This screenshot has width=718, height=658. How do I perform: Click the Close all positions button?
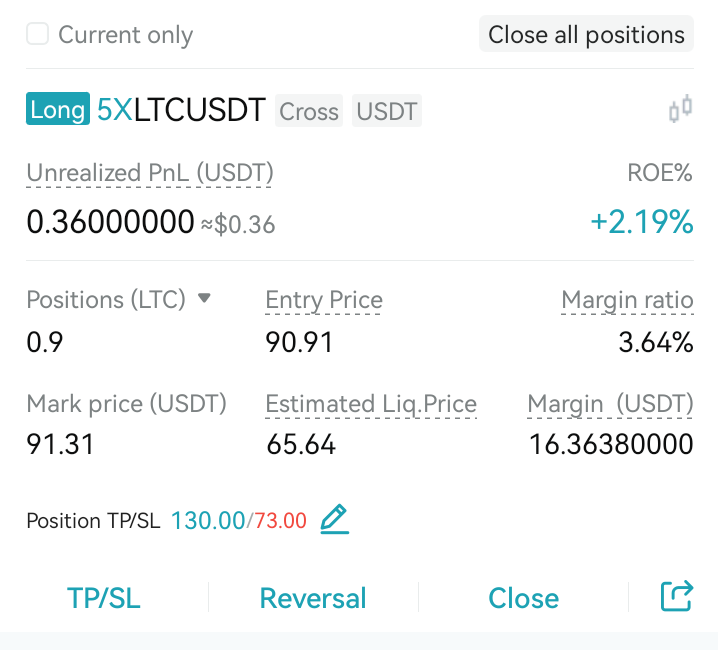[x=586, y=34]
